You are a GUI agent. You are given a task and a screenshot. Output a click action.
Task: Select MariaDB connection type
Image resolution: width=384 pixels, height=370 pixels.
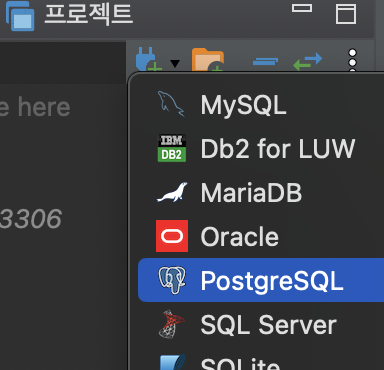pos(261,192)
